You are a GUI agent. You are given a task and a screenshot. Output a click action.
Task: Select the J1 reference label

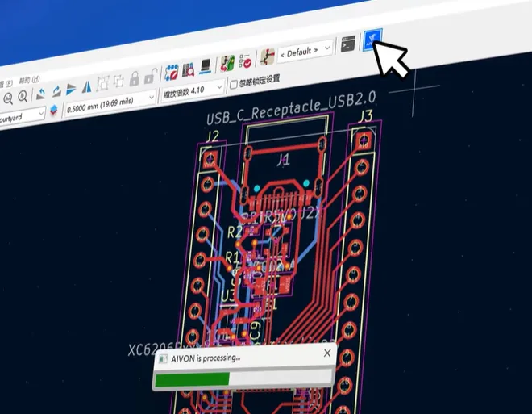click(283, 159)
